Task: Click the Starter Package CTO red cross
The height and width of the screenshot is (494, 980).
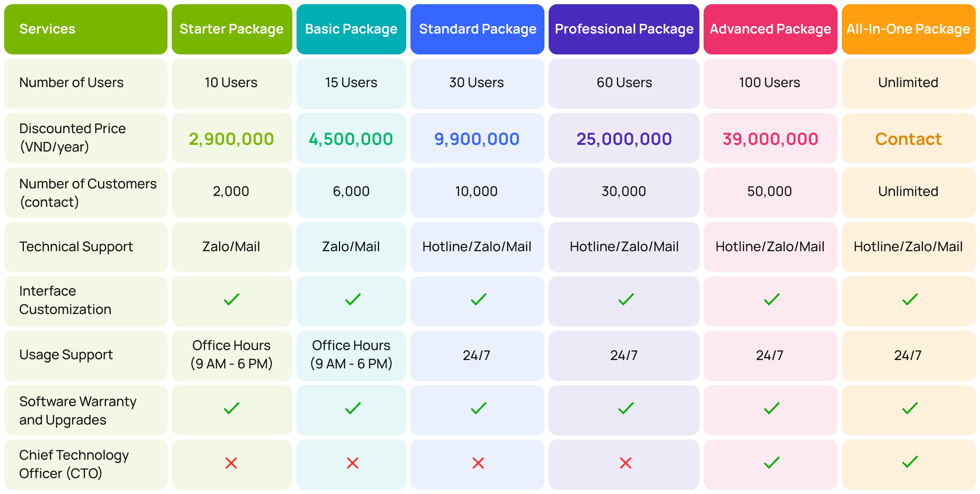Action: (231, 463)
